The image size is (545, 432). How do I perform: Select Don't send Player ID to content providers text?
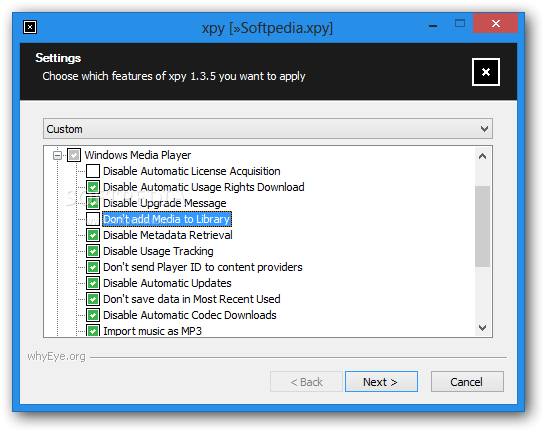click(203, 267)
